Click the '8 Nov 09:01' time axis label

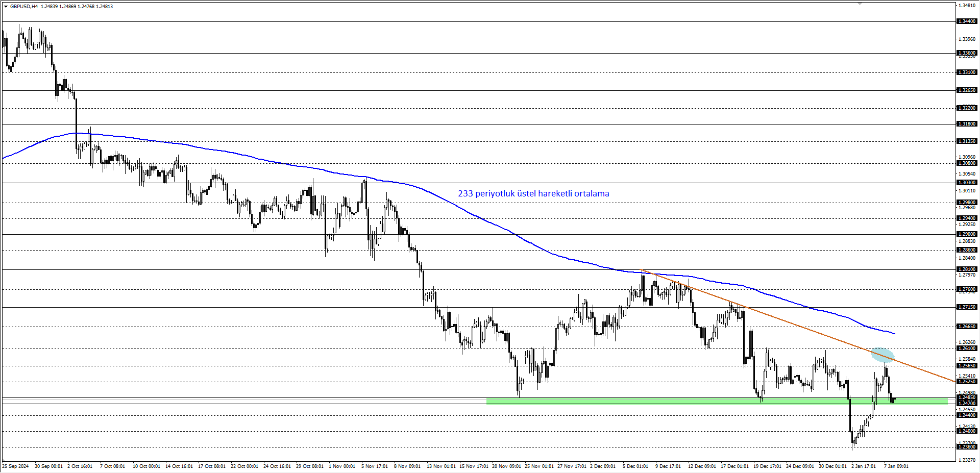pos(407,466)
